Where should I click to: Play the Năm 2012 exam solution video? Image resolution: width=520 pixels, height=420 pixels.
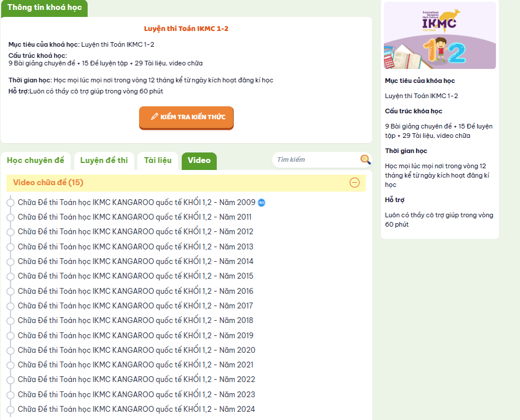pyautogui.click(x=136, y=231)
